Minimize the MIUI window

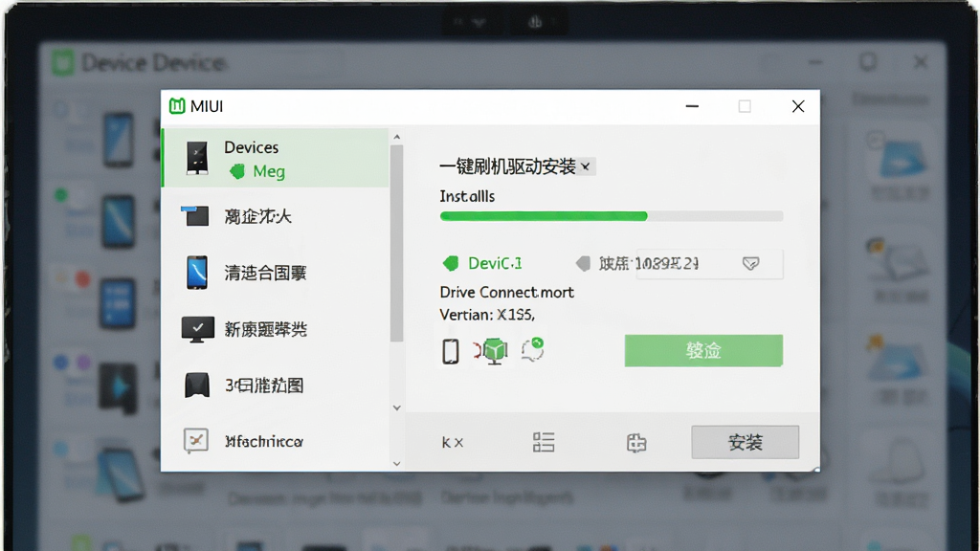click(x=692, y=106)
